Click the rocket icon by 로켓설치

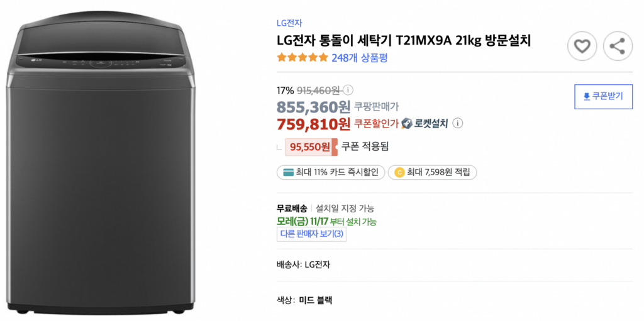click(406, 122)
